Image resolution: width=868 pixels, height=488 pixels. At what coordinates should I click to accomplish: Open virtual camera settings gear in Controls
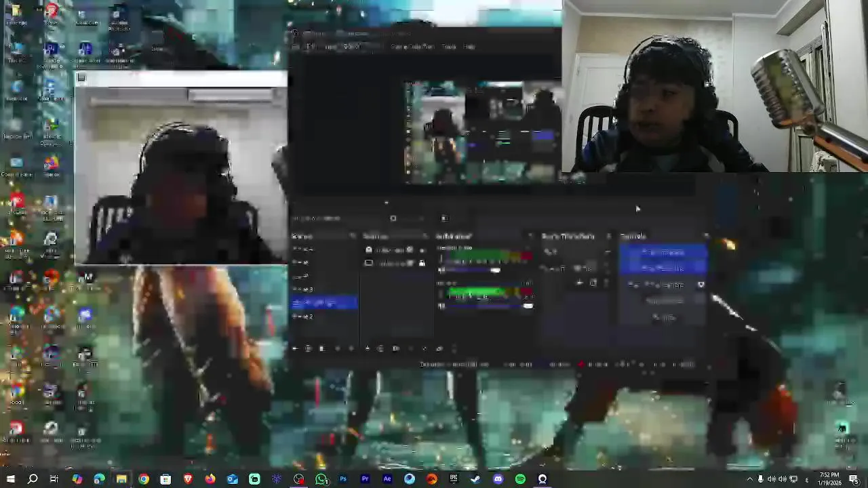click(x=701, y=285)
